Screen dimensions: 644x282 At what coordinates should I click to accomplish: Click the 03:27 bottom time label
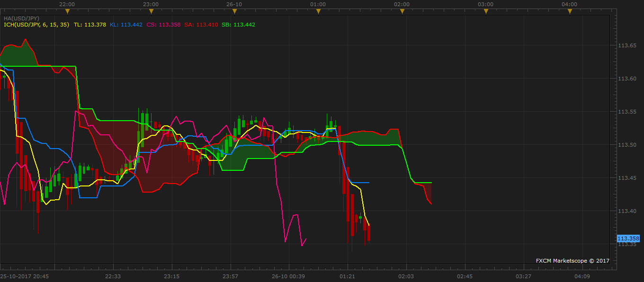[523, 276]
